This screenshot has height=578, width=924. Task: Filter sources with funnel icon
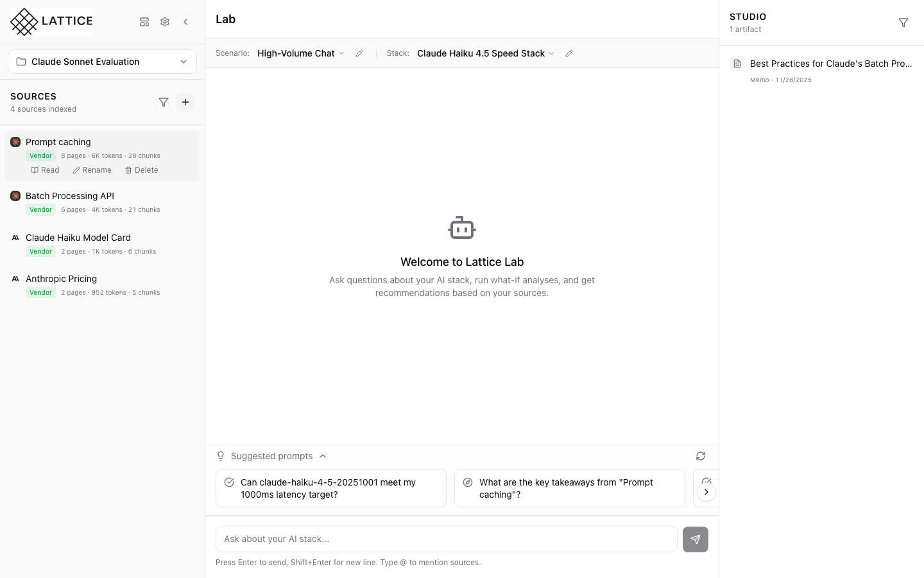(164, 102)
